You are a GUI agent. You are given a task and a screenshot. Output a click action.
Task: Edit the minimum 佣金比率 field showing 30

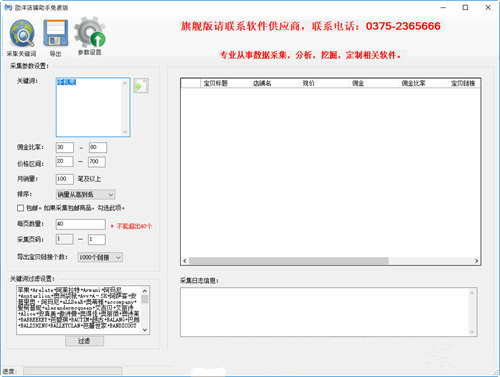point(65,147)
